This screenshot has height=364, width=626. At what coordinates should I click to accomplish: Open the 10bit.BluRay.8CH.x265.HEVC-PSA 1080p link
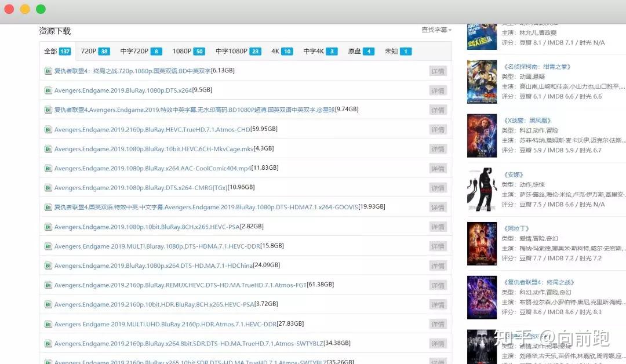coord(147,227)
